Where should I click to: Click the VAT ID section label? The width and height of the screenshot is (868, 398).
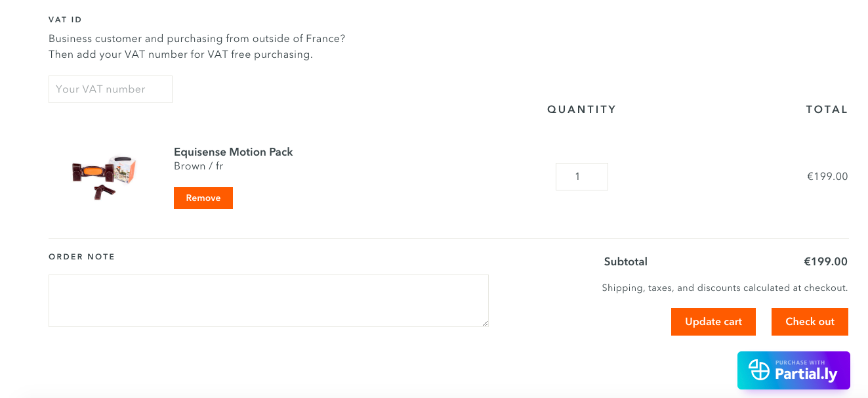66,20
